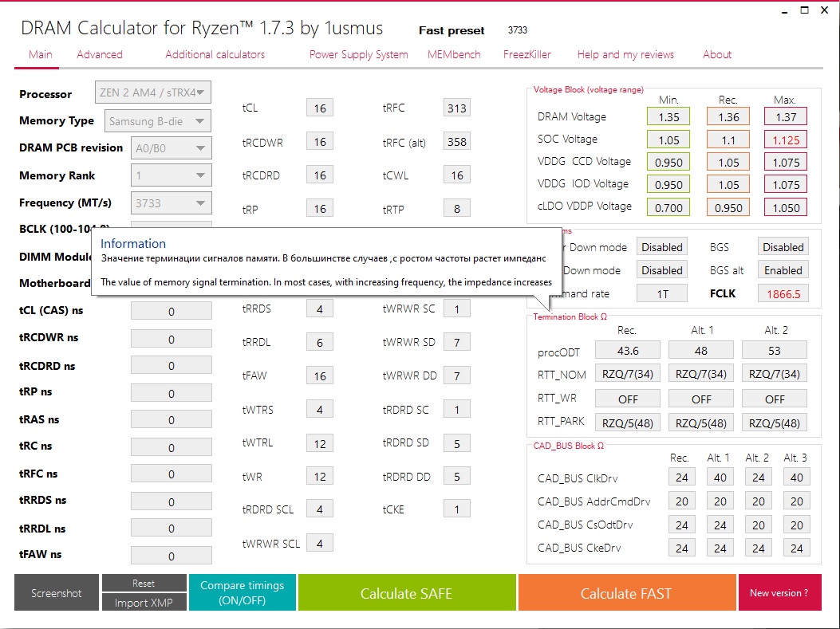
Task: Click the tFAW ns input field
Action: pyautogui.click(x=171, y=556)
